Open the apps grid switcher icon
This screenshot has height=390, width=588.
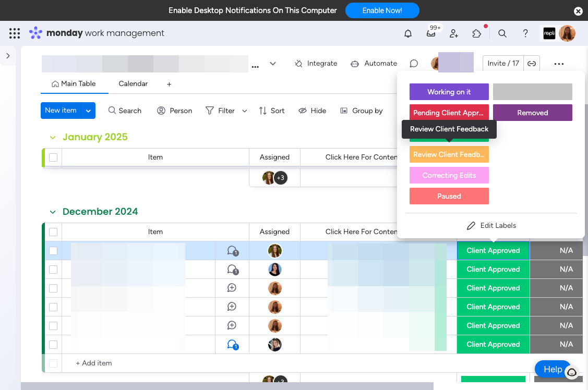pyautogui.click(x=14, y=33)
